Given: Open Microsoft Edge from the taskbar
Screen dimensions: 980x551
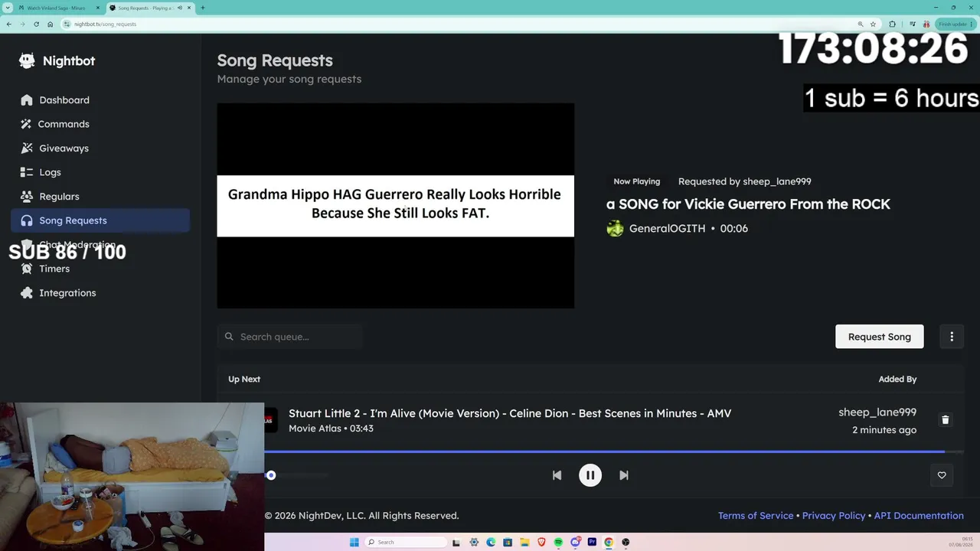Looking at the screenshot, I should 491,542.
